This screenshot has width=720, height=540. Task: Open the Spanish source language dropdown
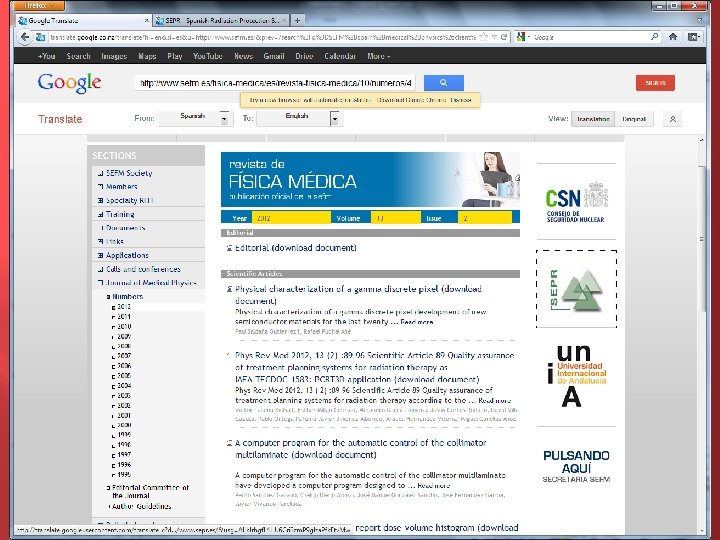click(x=196, y=118)
